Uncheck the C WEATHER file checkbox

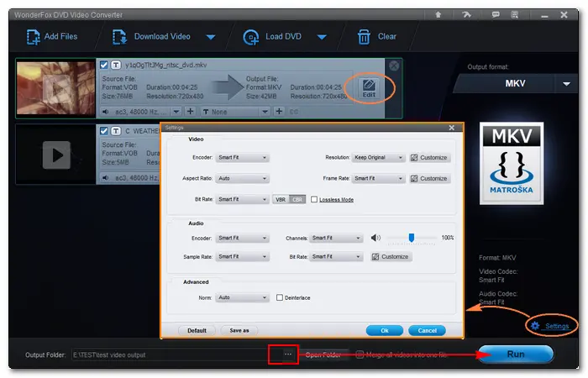[104, 131]
